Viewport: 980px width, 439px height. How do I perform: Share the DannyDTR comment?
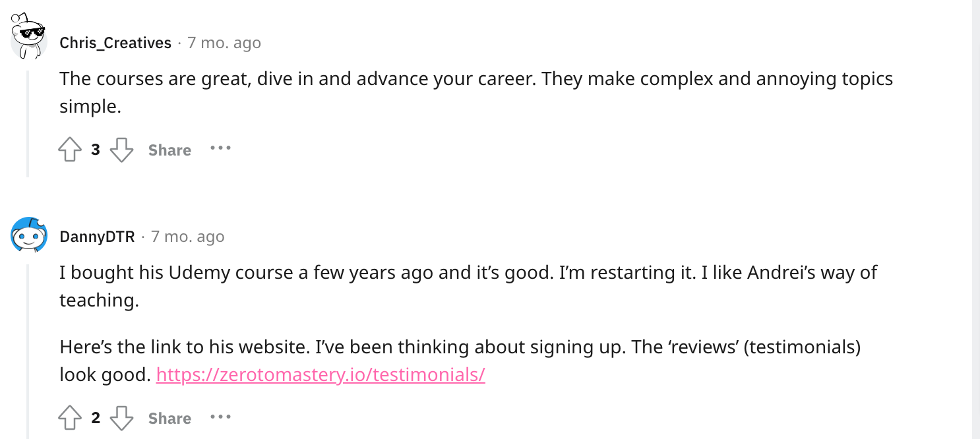click(x=169, y=419)
